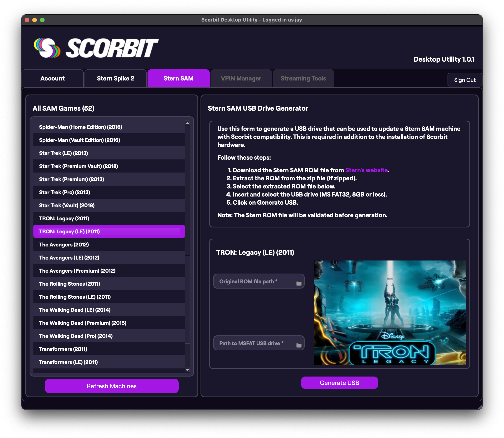Screen dimensions: 504x438
Task: Click the Refresh Machines button
Action: tap(112, 386)
